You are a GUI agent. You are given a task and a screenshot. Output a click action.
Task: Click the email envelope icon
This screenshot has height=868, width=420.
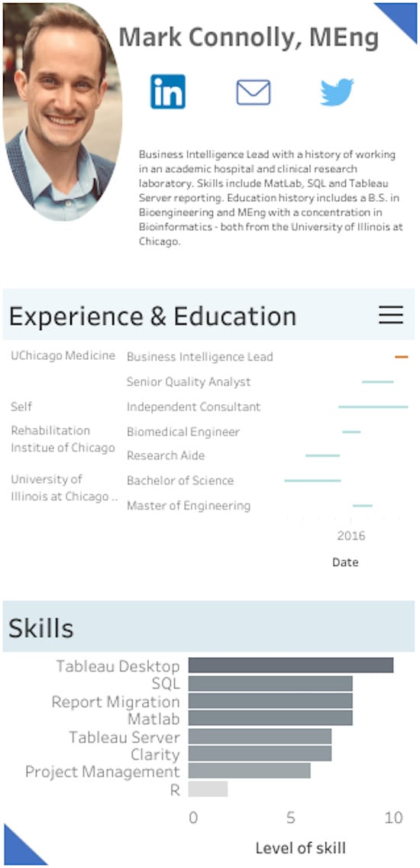tap(254, 92)
